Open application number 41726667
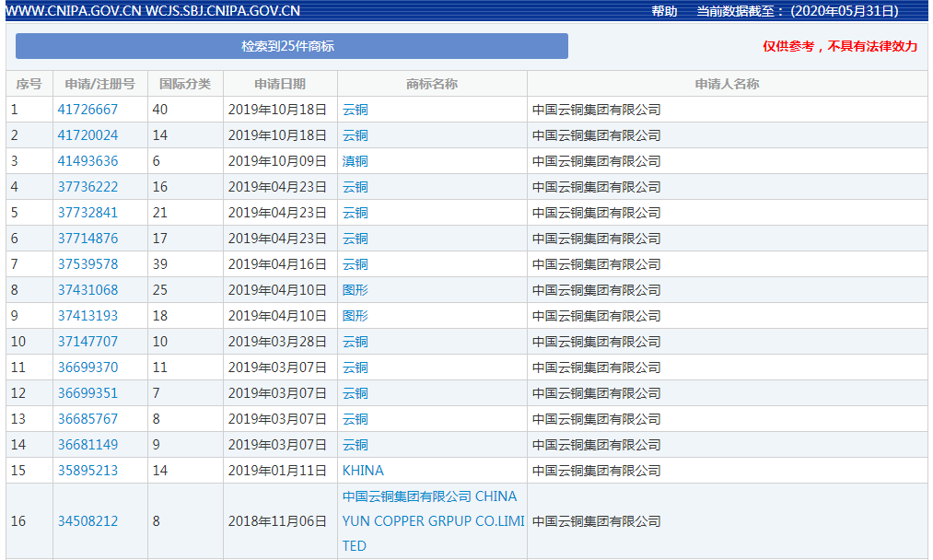The width and height of the screenshot is (933, 560). 87,110
